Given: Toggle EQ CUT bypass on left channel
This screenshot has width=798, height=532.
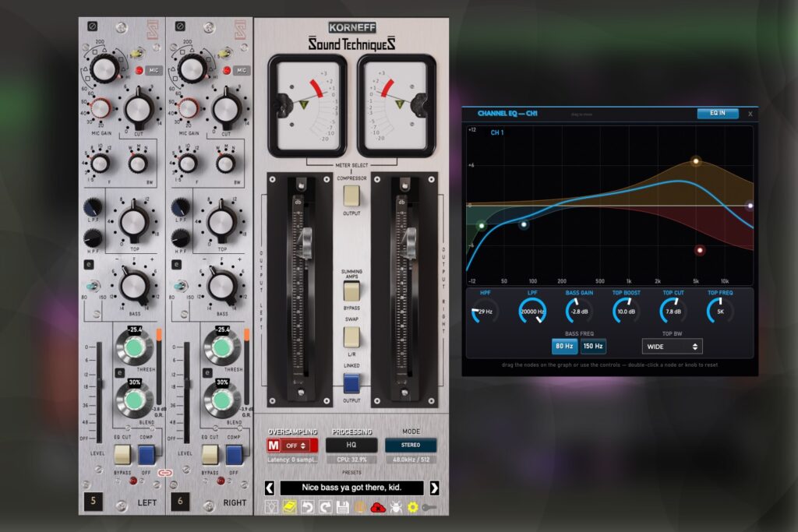Looking at the screenshot, I should (x=122, y=455).
